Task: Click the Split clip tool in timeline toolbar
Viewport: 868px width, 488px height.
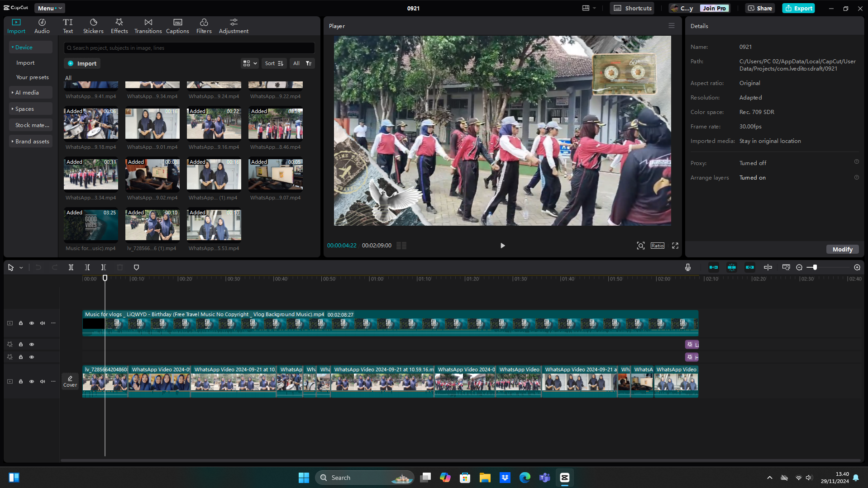Action: 71,267
